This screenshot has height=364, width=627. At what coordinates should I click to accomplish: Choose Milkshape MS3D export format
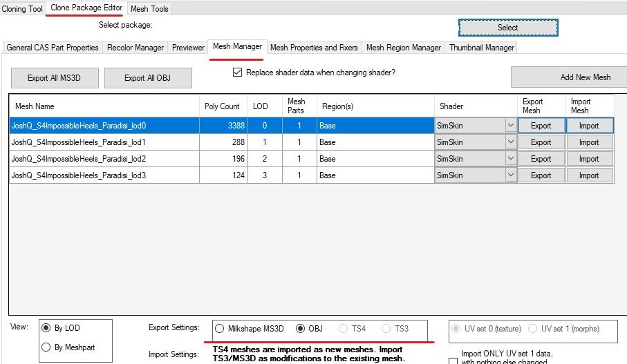coord(220,329)
